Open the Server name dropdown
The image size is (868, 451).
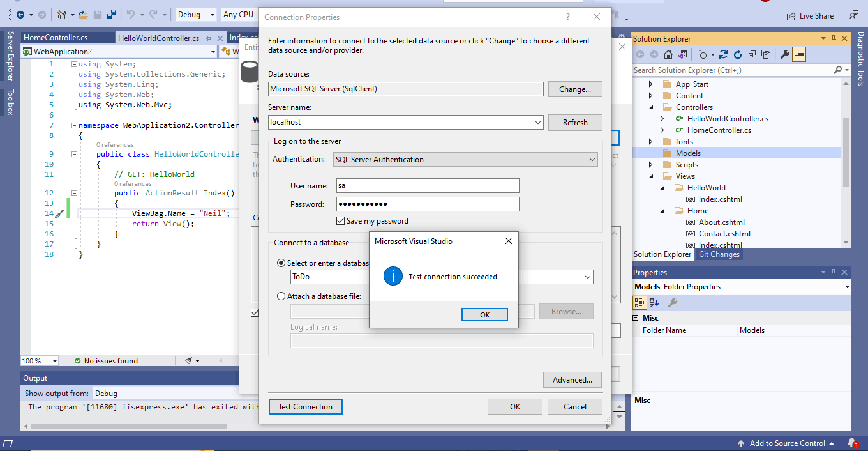click(538, 122)
